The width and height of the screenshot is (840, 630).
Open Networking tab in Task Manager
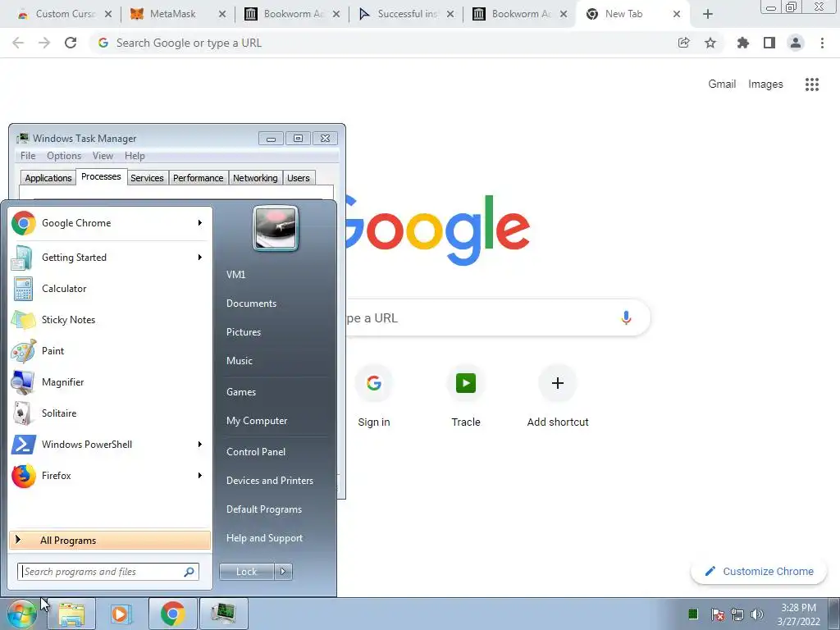click(x=255, y=178)
